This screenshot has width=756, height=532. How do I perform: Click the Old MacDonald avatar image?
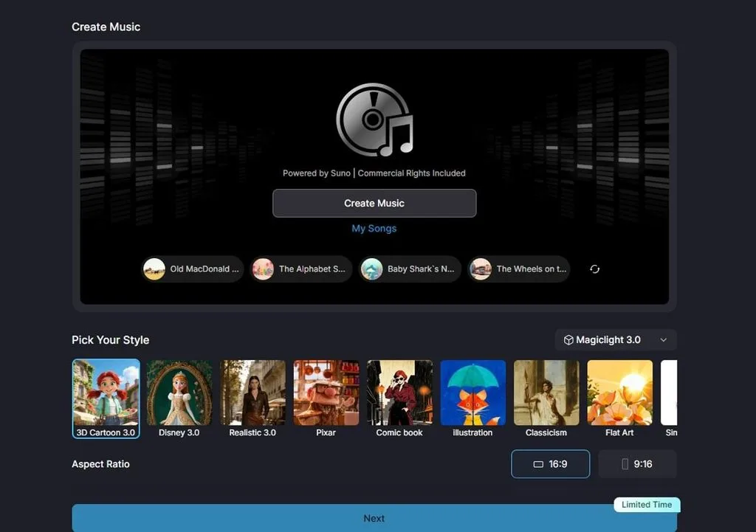[154, 269]
